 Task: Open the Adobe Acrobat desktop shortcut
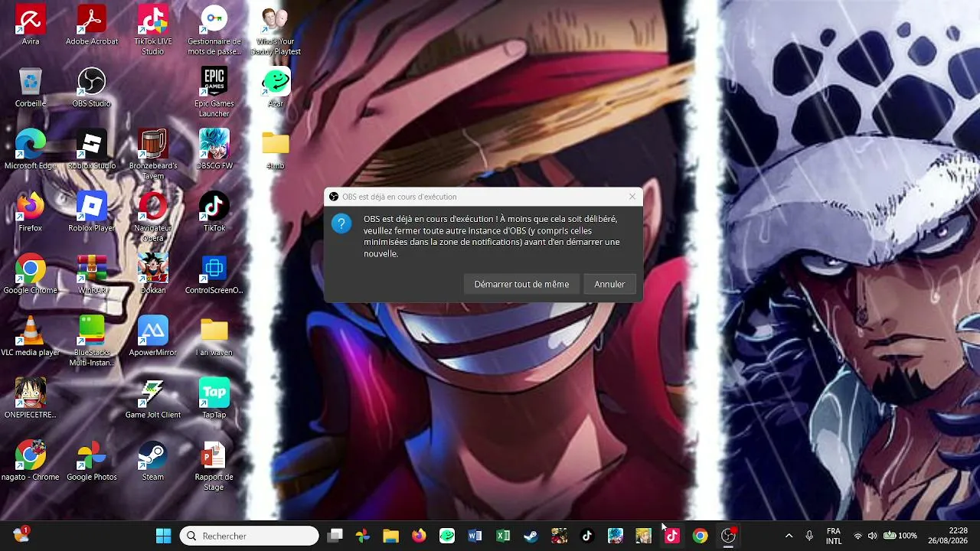coord(92,25)
